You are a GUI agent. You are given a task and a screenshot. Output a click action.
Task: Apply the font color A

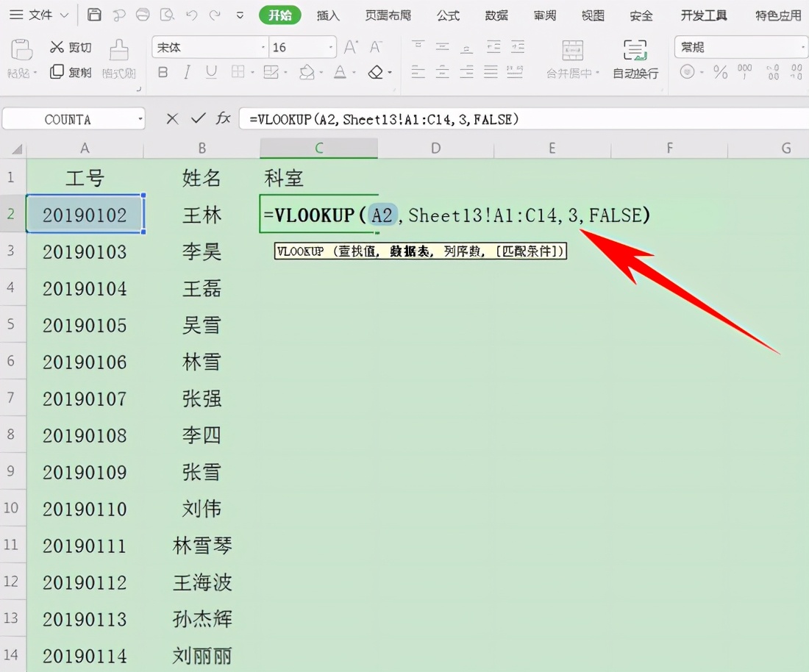[x=340, y=72]
